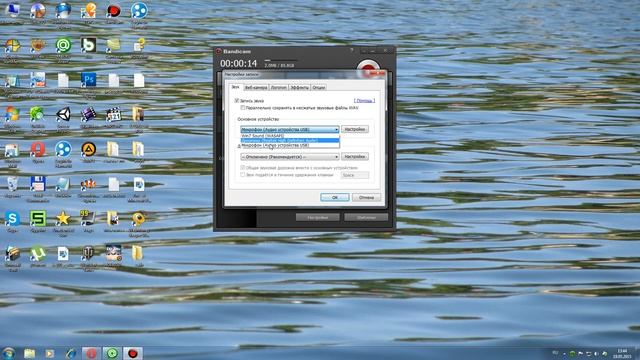Viewport: 640px width, 360px height.
Task: Open the secondary device "Отключено" dropdown
Action: pos(290,157)
